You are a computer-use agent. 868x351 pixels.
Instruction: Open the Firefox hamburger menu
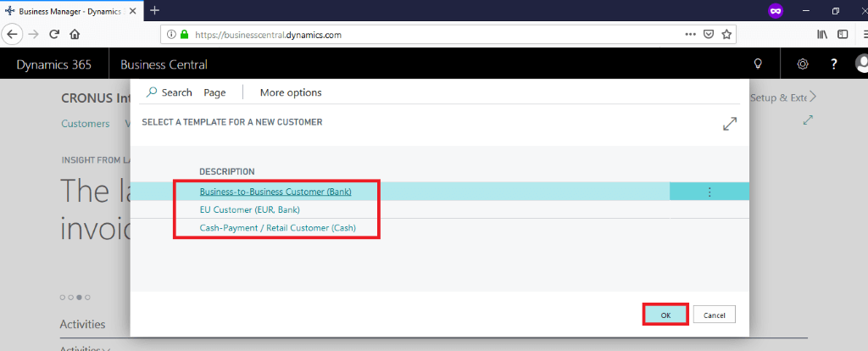point(865,34)
